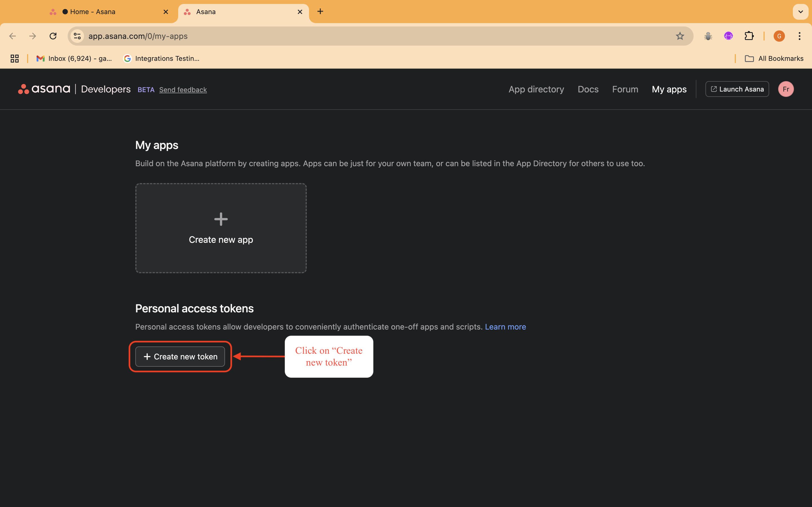
Task: Click the browser reload icon
Action: pyautogui.click(x=53, y=36)
